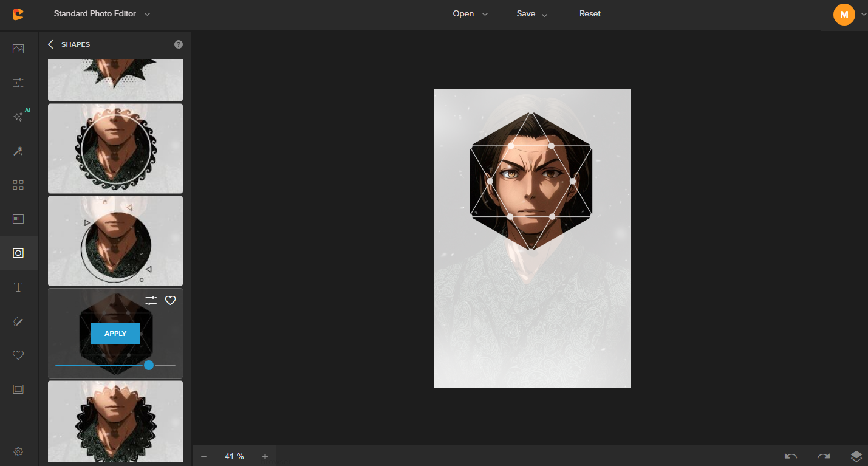Image resolution: width=868 pixels, height=466 pixels.
Task: Click the Frames icon in sidebar
Action: [x=18, y=389]
